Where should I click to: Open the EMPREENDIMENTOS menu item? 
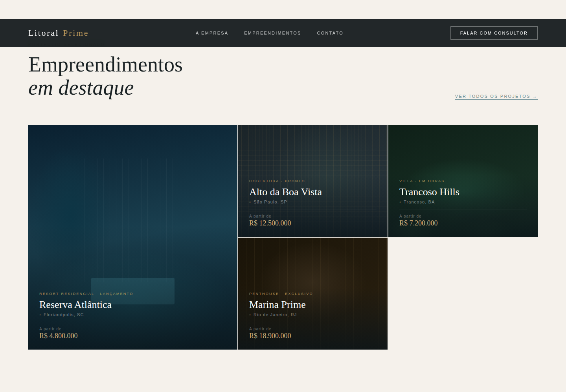point(272,33)
